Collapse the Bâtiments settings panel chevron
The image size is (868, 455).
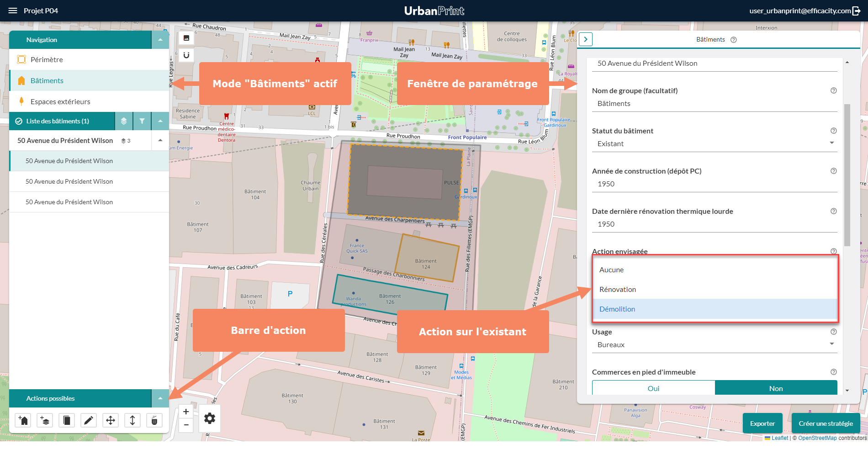tap(586, 39)
